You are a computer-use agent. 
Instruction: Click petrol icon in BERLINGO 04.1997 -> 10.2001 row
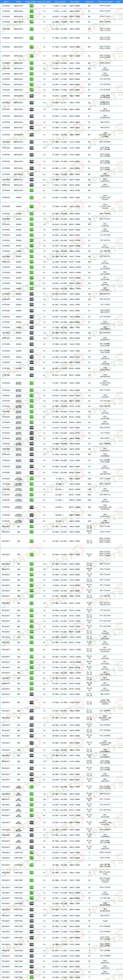[x=32, y=79]
